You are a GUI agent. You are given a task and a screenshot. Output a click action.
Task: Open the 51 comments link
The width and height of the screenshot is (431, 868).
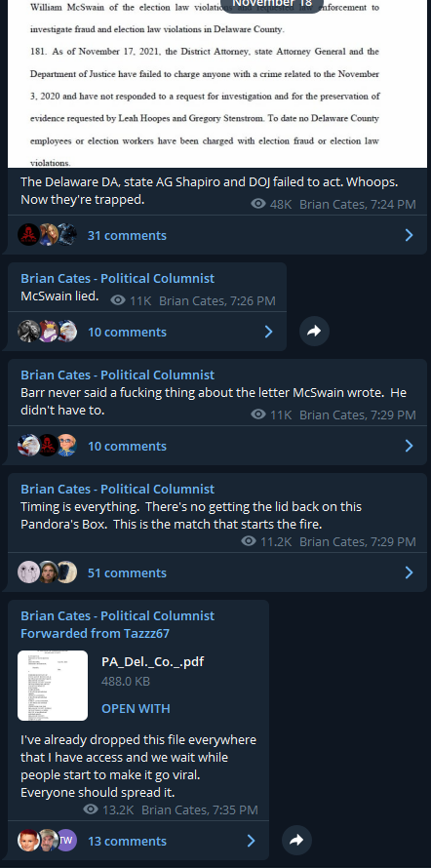pyautogui.click(x=127, y=572)
